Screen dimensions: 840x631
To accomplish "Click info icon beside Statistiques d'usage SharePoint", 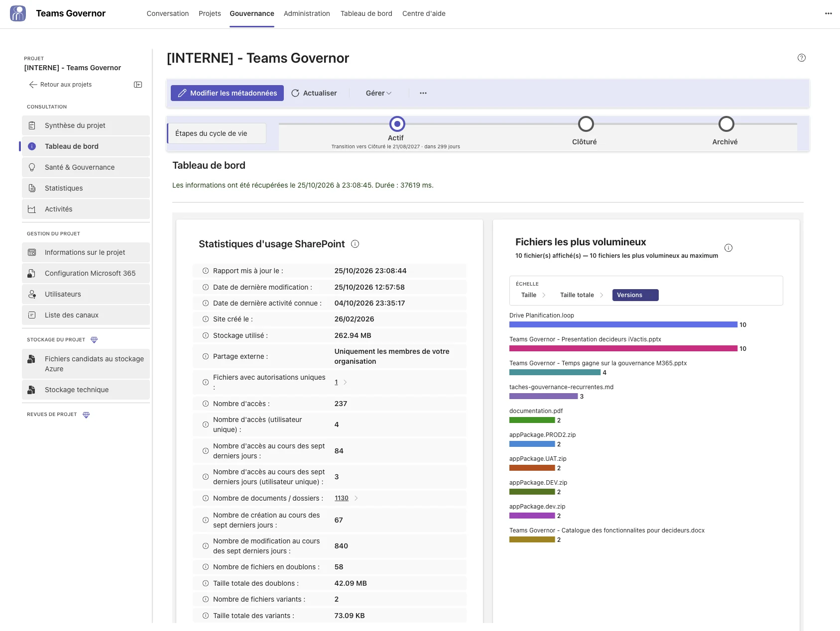I will pyautogui.click(x=355, y=244).
